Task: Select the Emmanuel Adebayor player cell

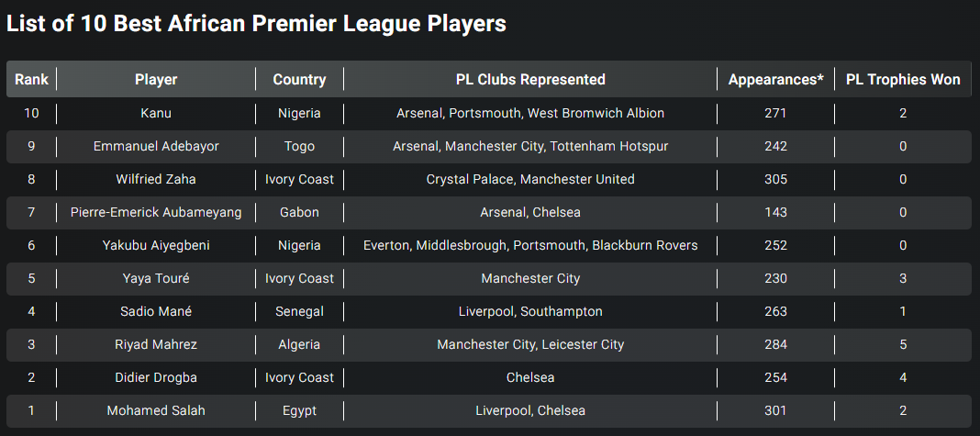Action: (156, 146)
